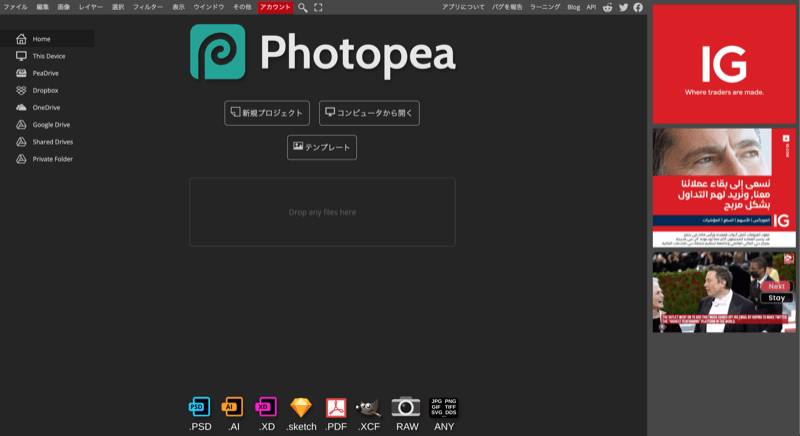Click the Private Folder icon

(21, 159)
